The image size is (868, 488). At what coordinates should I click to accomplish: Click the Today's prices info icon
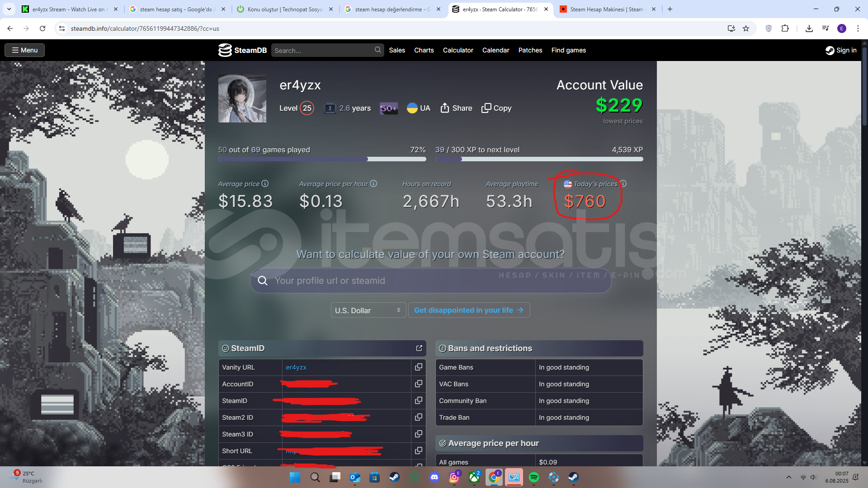(x=623, y=183)
